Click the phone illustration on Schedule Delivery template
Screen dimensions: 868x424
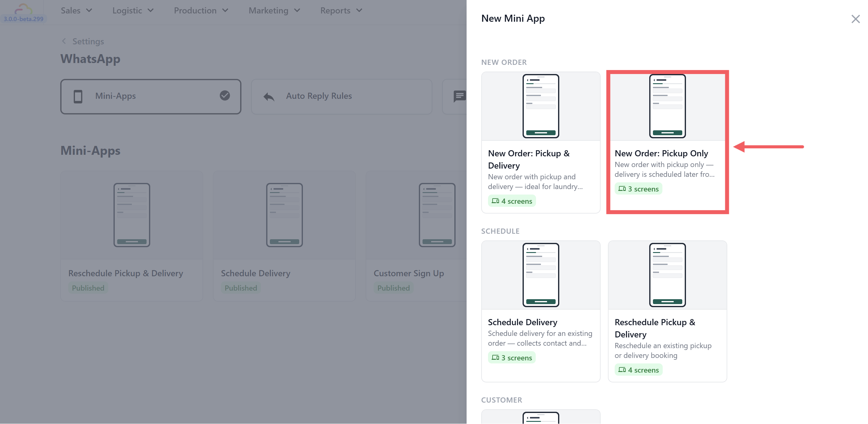point(541,275)
